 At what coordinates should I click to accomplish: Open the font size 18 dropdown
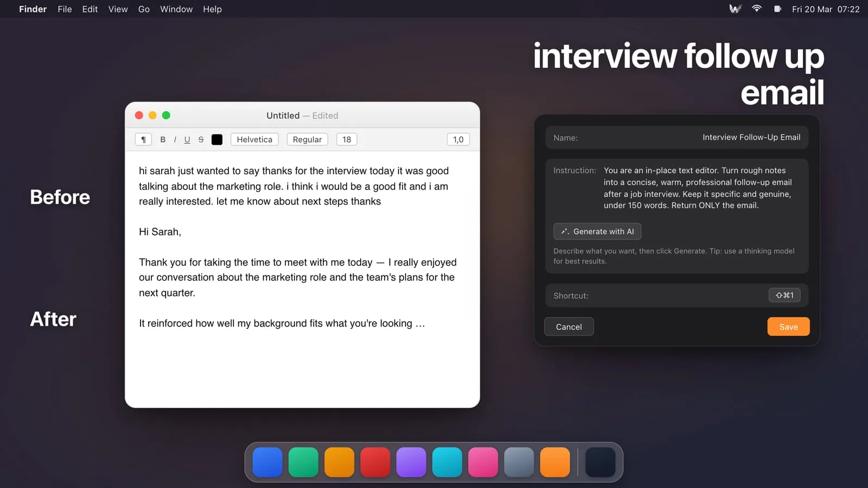point(347,139)
